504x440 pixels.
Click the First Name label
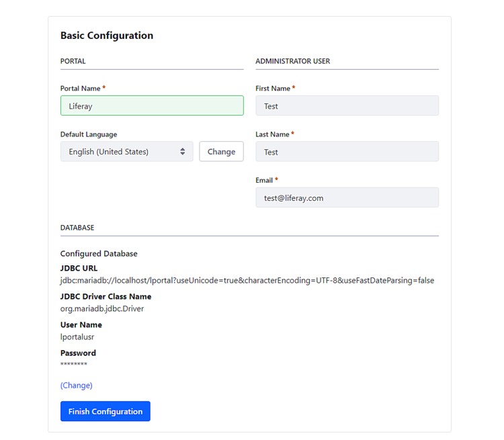tap(273, 89)
